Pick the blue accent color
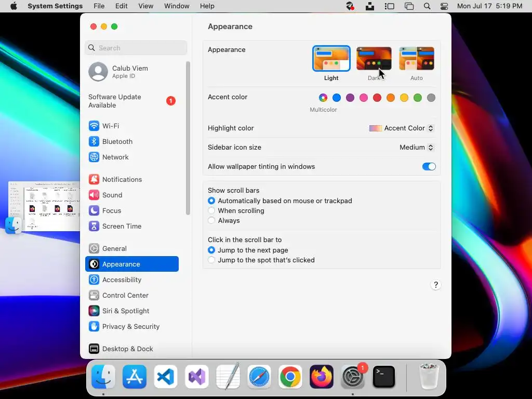 (x=337, y=98)
